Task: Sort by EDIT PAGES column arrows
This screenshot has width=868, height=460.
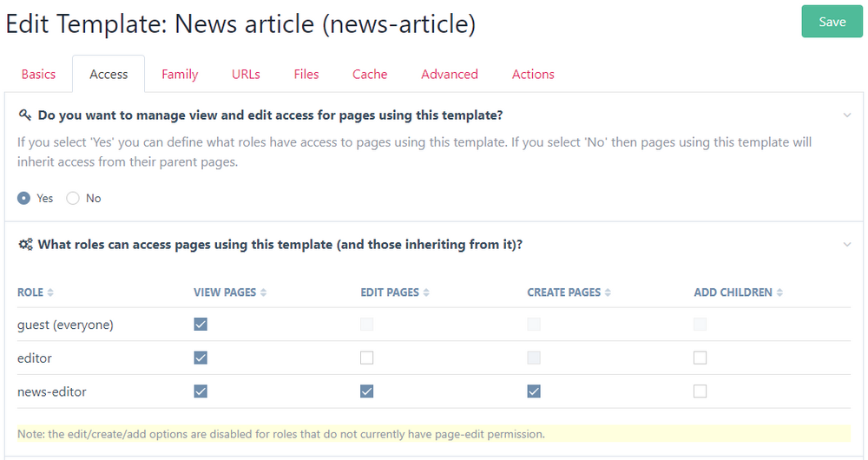Action: pos(426,292)
